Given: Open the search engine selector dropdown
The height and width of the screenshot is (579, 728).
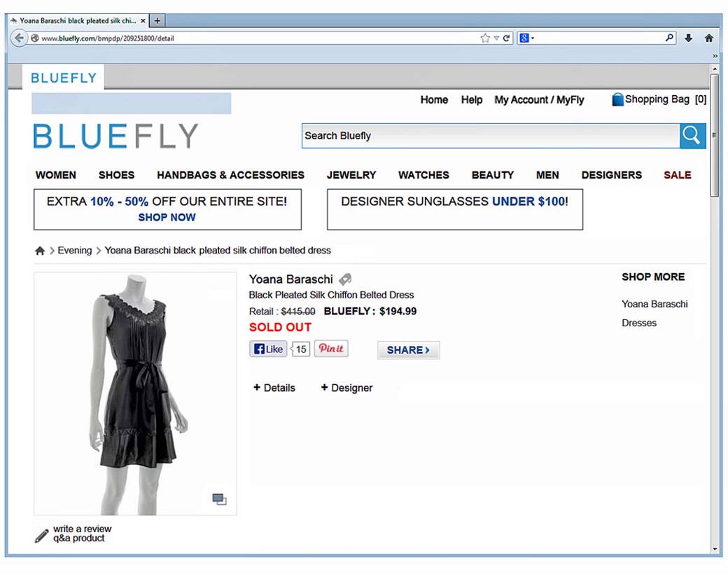Looking at the screenshot, I should point(526,38).
